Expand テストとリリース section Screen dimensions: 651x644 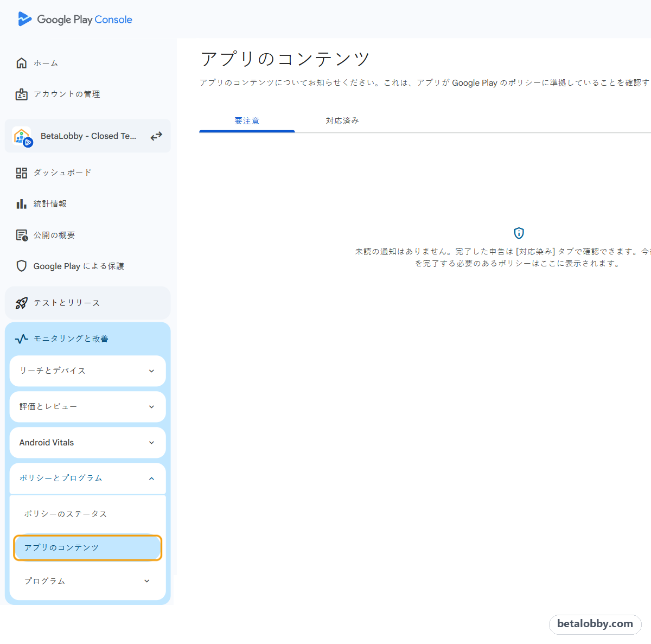pos(88,303)
